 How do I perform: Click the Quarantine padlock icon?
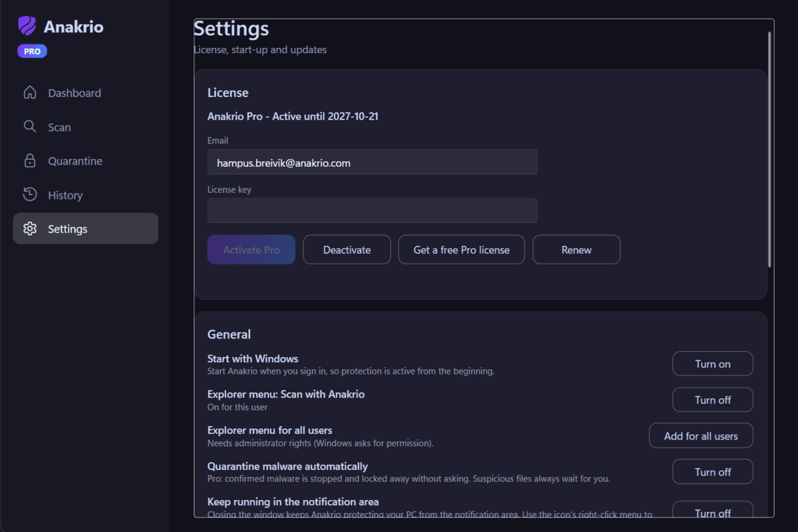(x=30, y=160)
